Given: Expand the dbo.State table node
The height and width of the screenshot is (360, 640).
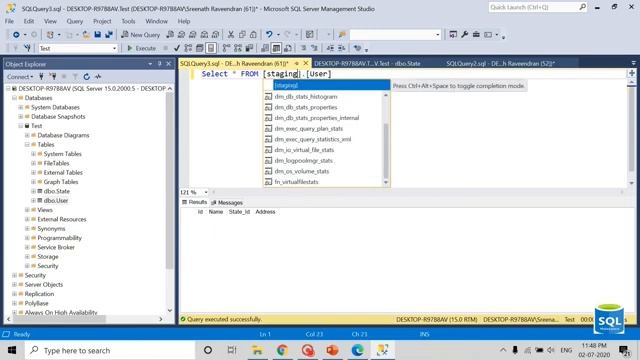Looking at the screenshot, I should (x=33, y=191).
